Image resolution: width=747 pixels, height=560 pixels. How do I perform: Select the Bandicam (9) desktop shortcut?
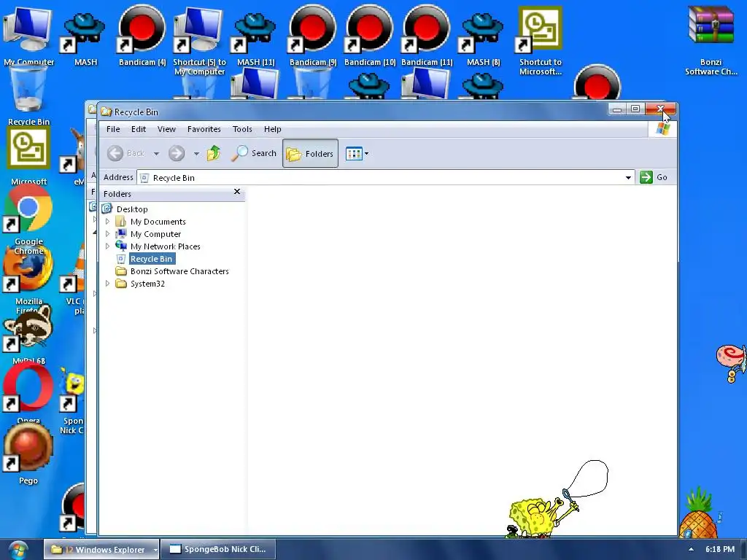pos(312,36)
